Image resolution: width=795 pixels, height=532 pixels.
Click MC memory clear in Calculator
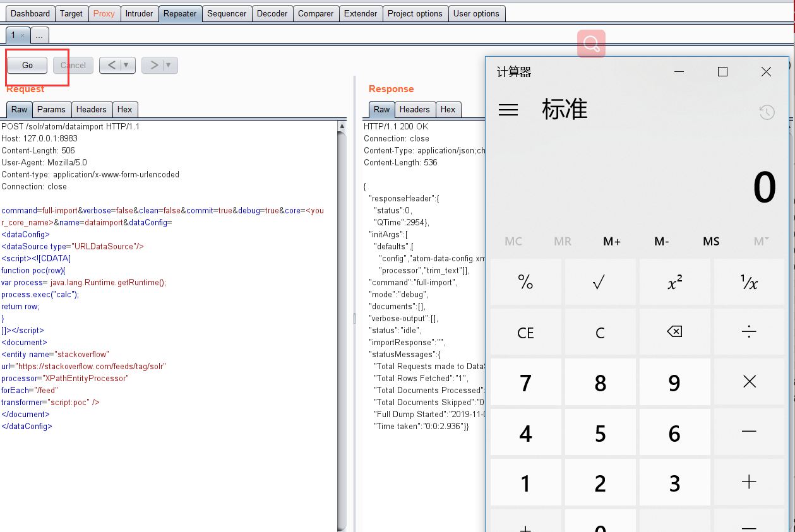pos(513,241)
